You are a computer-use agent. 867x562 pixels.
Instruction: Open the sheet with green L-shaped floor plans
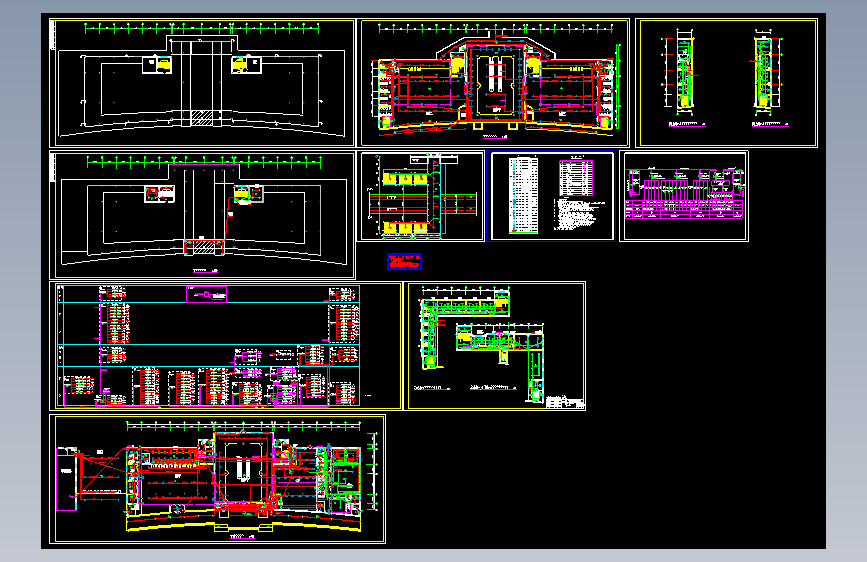pyautogui.click(x=495, y=346)
